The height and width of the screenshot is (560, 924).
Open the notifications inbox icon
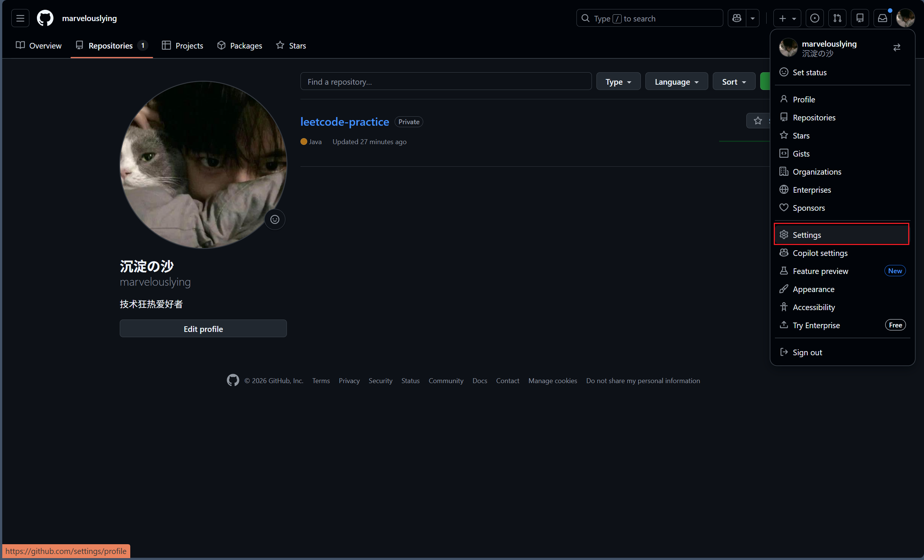pyautogui.click(x=882, y=18)
